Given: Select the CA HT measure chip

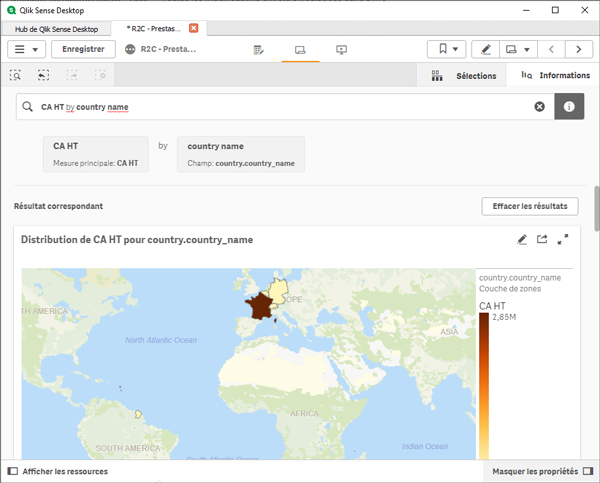Looking at the screenshot, I should click(96, 154).
